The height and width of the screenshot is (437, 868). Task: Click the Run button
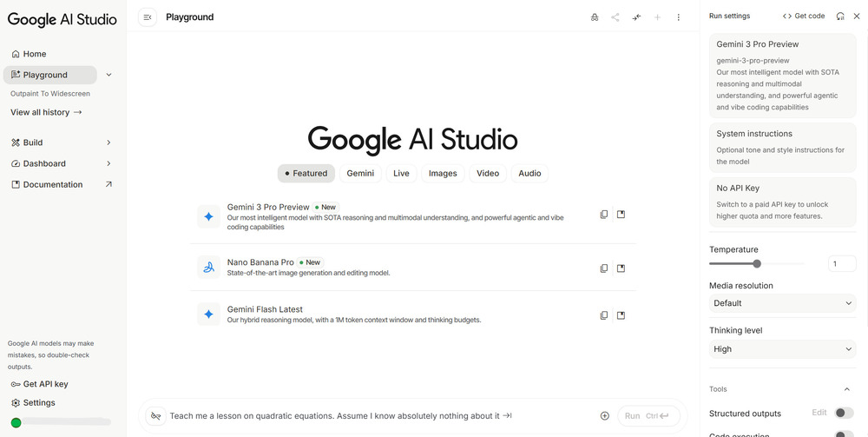pos(648,416)
